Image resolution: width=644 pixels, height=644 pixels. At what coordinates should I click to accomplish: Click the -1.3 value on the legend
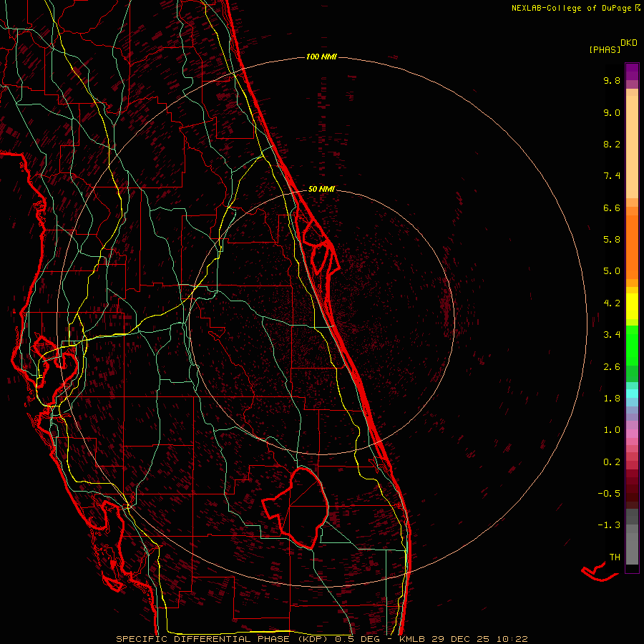tap(610, 525)
